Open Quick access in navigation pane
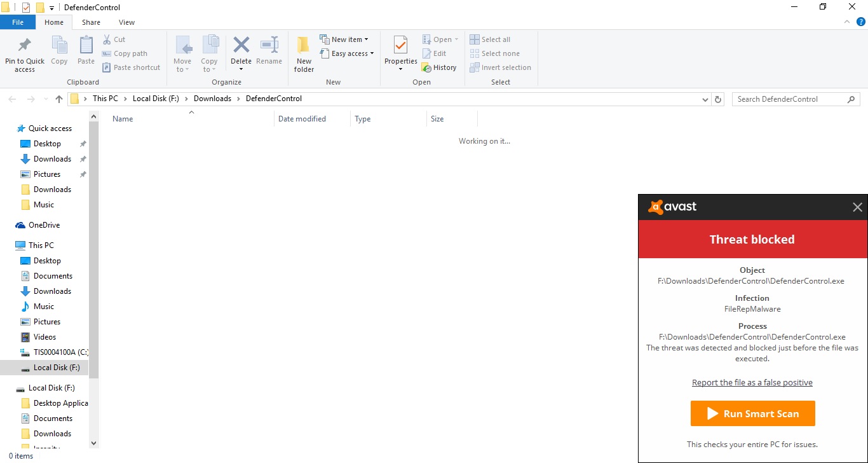 coord(50,128)
